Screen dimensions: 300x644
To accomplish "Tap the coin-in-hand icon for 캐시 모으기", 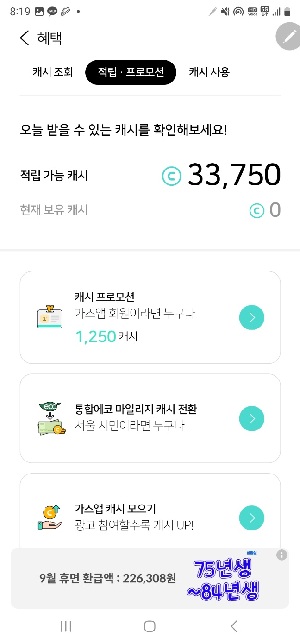I will coord(50,518).
